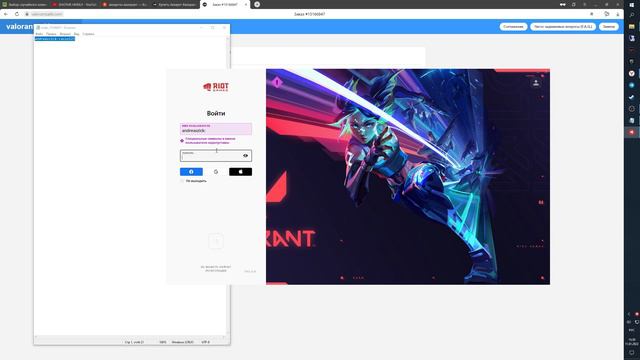Open the Справка menu in Notepad
Image resolution: width=640 pixels, height=360 pixels.
coord(88,34)
